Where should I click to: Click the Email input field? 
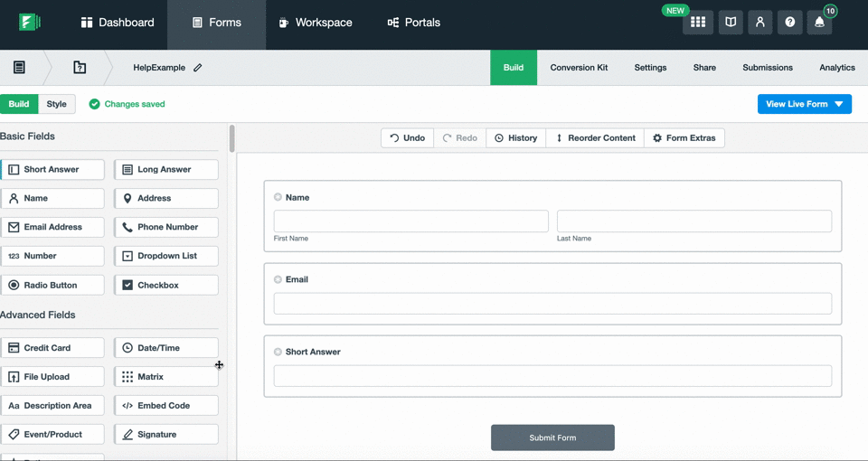(x=552, y=304)
